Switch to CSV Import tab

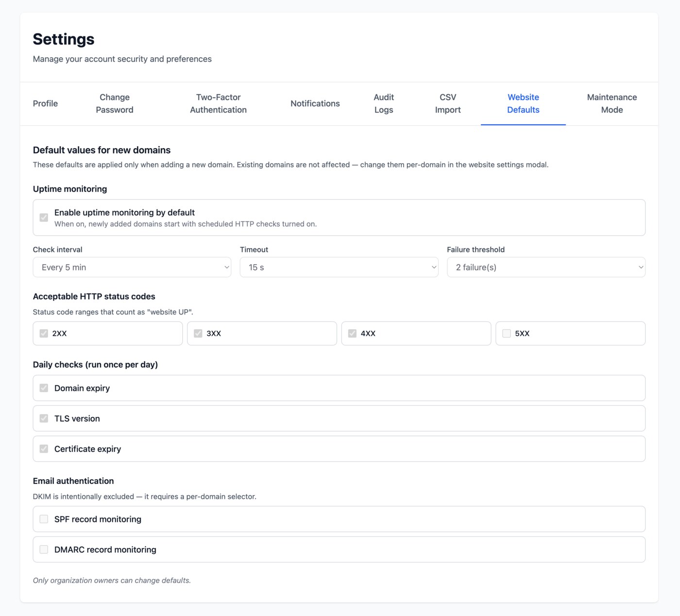(448, 103)
